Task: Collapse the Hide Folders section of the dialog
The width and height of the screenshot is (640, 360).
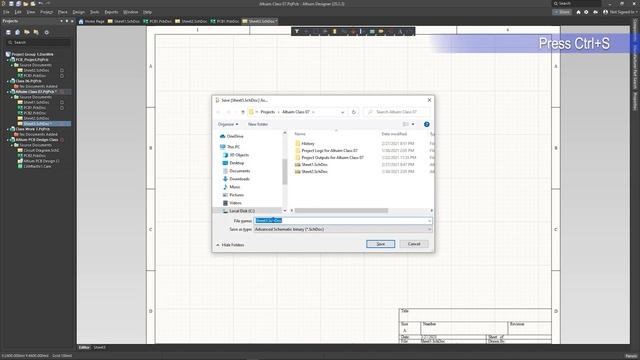Action: tap(230, 245)
